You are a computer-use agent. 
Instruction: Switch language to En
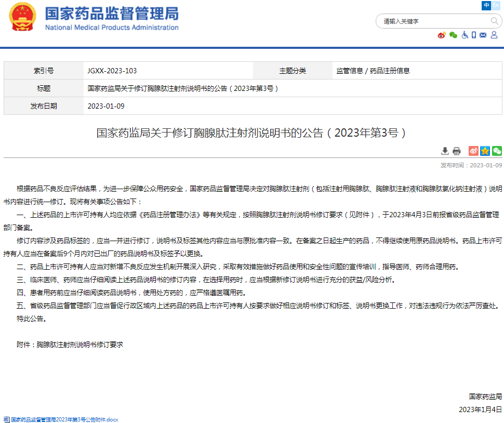[496, 5]
